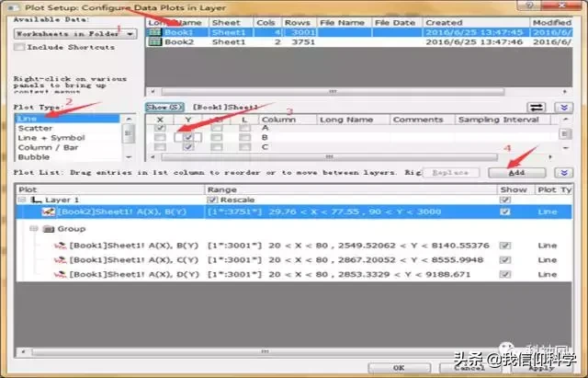This screenshot has height=378, width=588.
Task: Click the swap columns arrows icon
Action: point(537,108)
